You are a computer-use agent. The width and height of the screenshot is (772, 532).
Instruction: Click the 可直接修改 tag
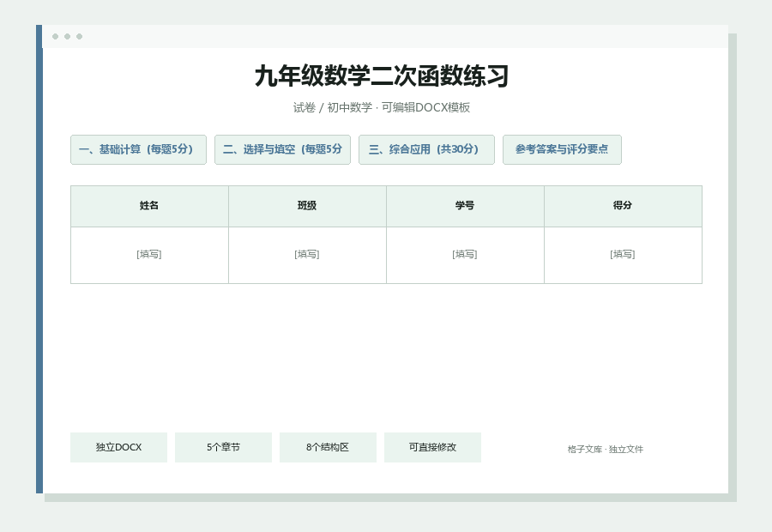(432, 447)
